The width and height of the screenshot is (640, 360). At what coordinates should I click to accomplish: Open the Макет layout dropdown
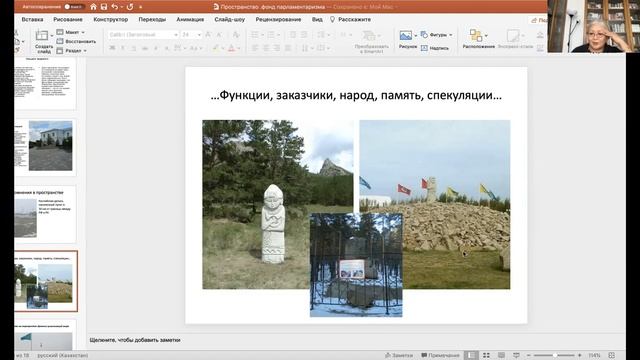click(71, 32)
